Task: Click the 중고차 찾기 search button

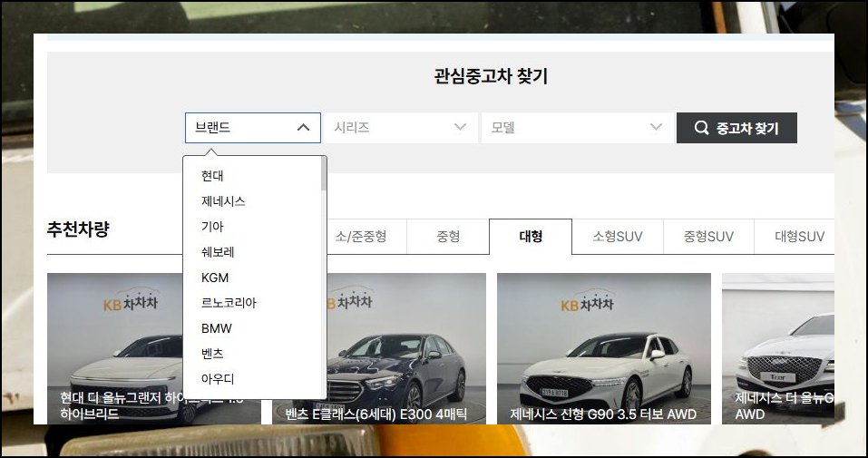Action: [736, 128]
